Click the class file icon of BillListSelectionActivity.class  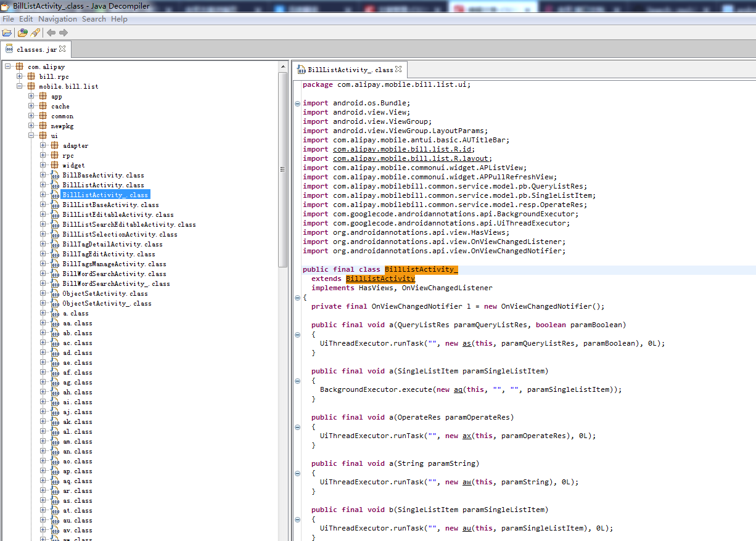pyautogui.click(x=55, y=234)
